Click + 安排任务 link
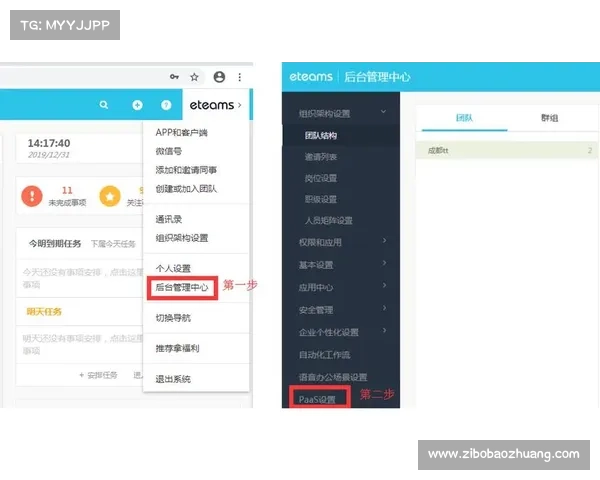600x480 pixels. click(x=98, y=375)
